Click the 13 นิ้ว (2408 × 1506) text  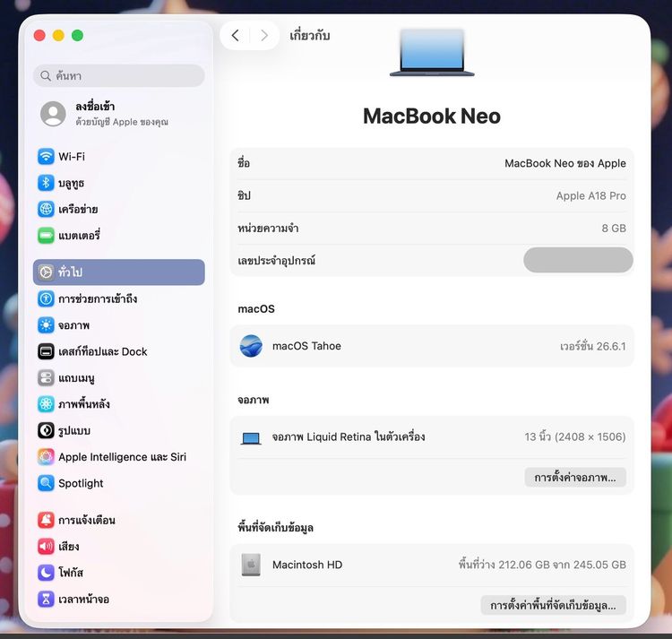click(575, 436)
